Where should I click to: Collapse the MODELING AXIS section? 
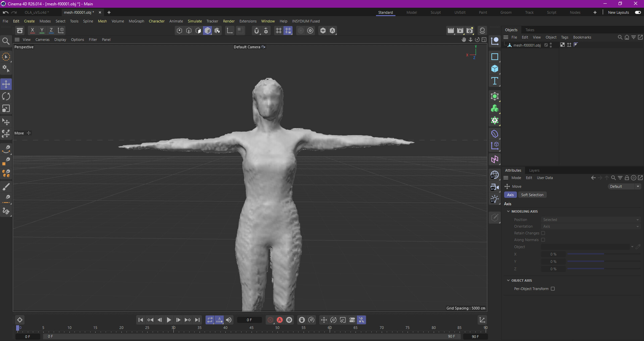tap(508, 211)
